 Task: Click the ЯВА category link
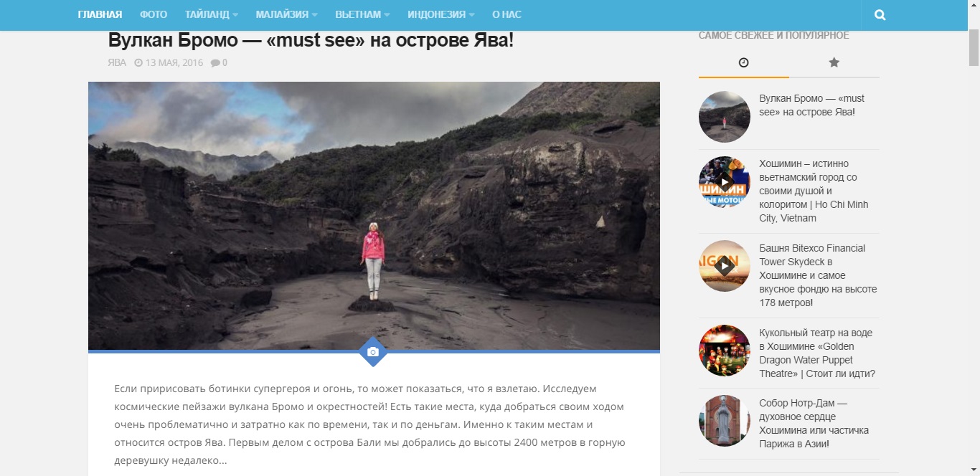(117, 63)
